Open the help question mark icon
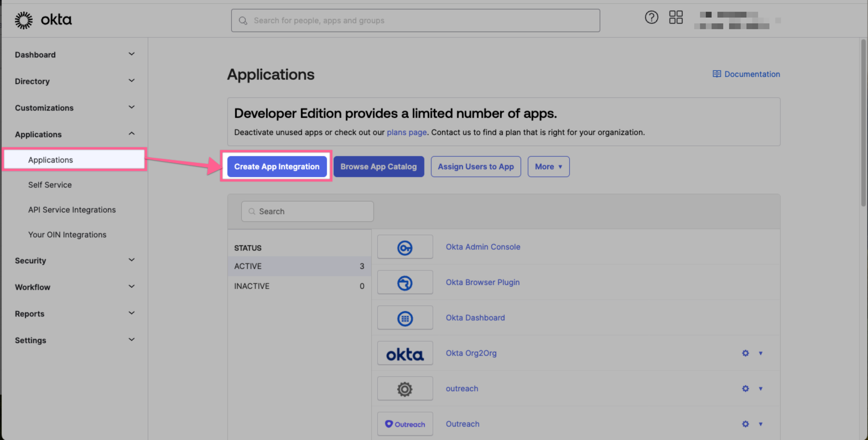The width and height of the screenshot is (868, 440). [x=652, y=17]
